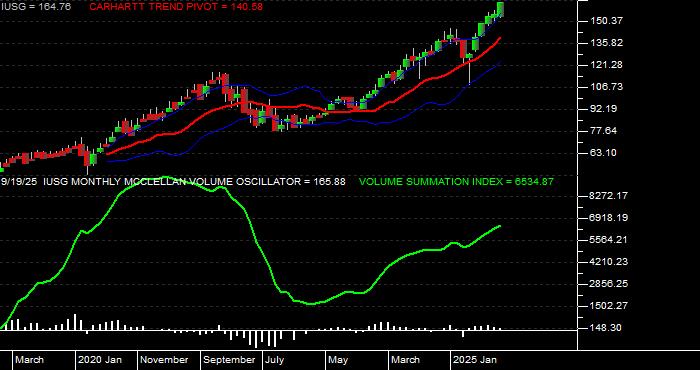
Task: Click the 121.28 price axis value
Action: click(x=606, y=65)
